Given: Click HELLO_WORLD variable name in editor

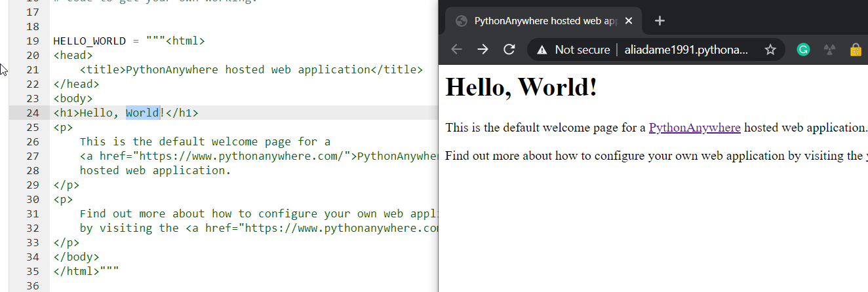Looking at the screenshot, I should (x=89, y=41).
